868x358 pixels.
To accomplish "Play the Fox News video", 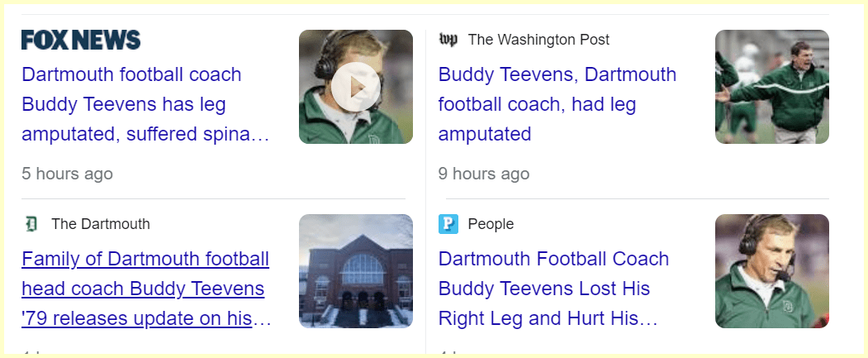I will click(355, 87).
